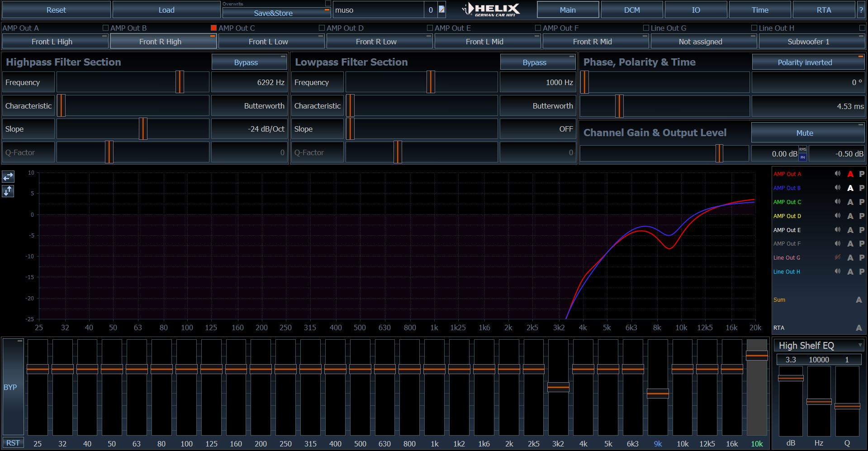Tick the checkbox after Line Out H
Screen dimensions: 868x451
pyautogui.click(x=862, y=28)
